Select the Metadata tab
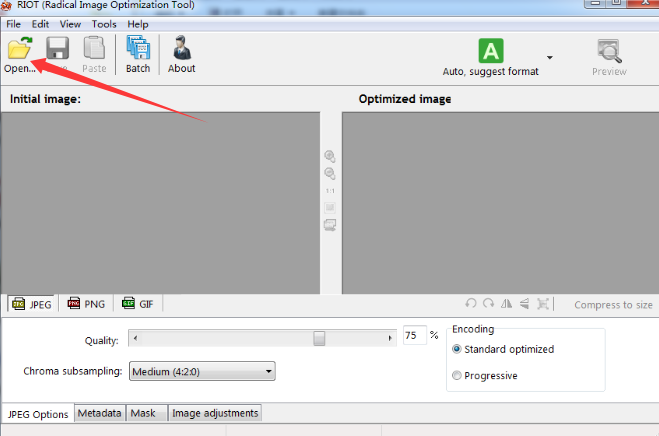 (x=100, y=413)
